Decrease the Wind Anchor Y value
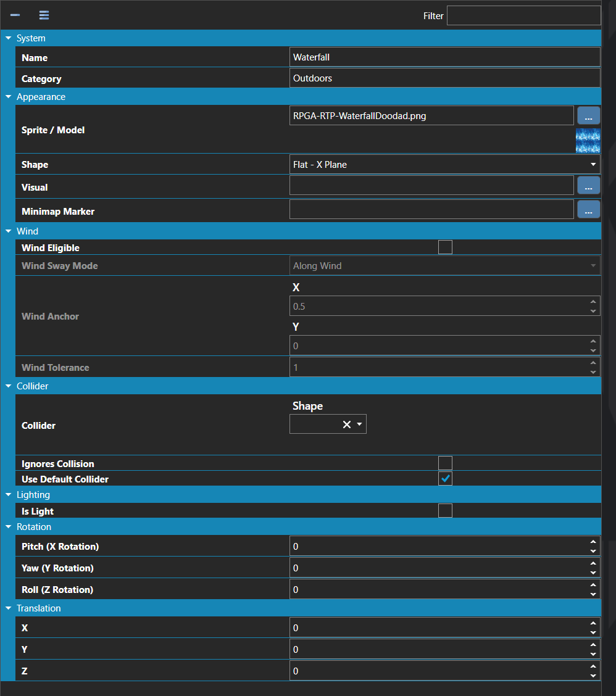 [593, 350]
